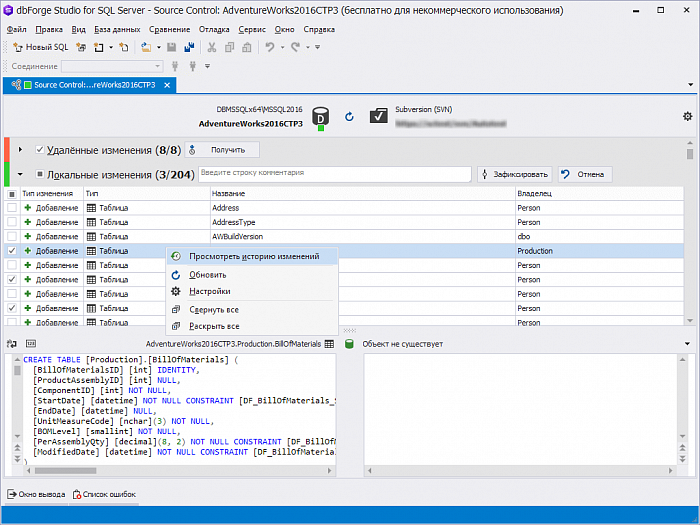Click the new-window icon beside Новый SQL
Viewport: 700px width, 525px height.
coord(81,47)
